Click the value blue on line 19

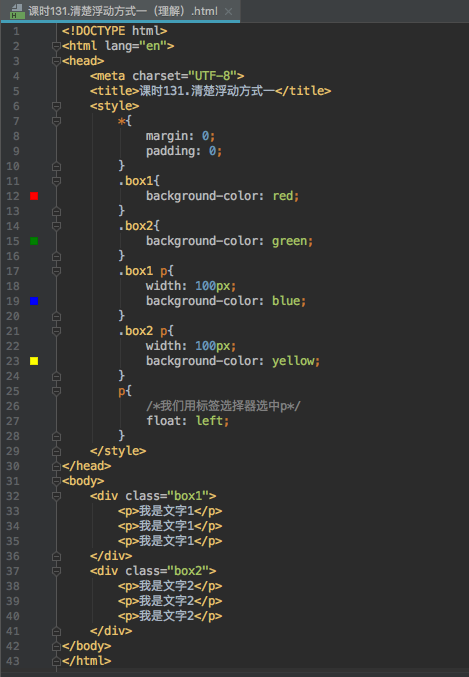(286, 301)
